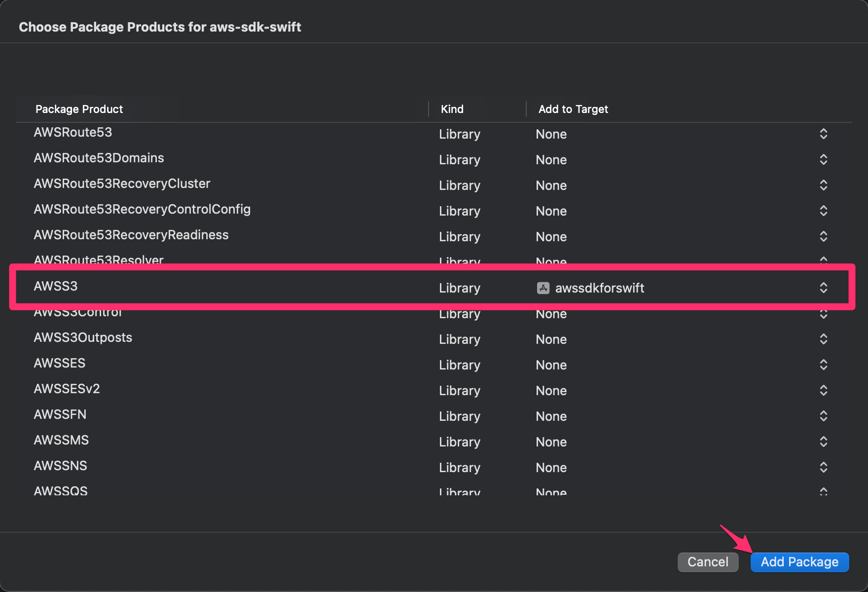Open the target selector for AWSSNS
This screenshot has width=868, height=592.
823,467
